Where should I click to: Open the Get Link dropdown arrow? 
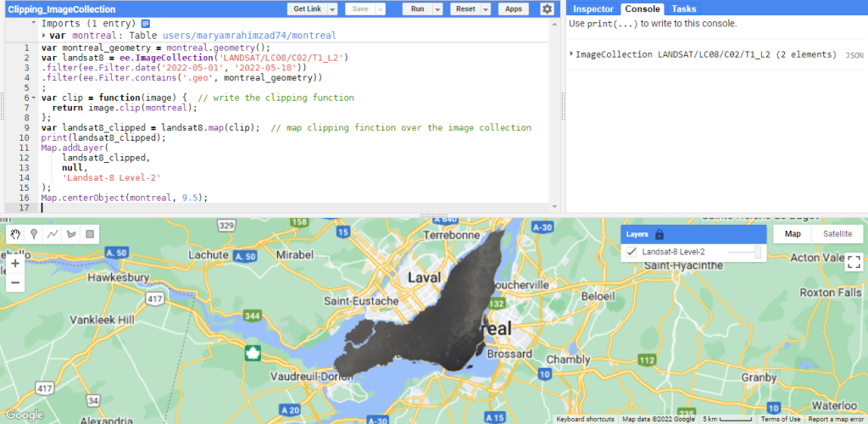tap(332, 8)
